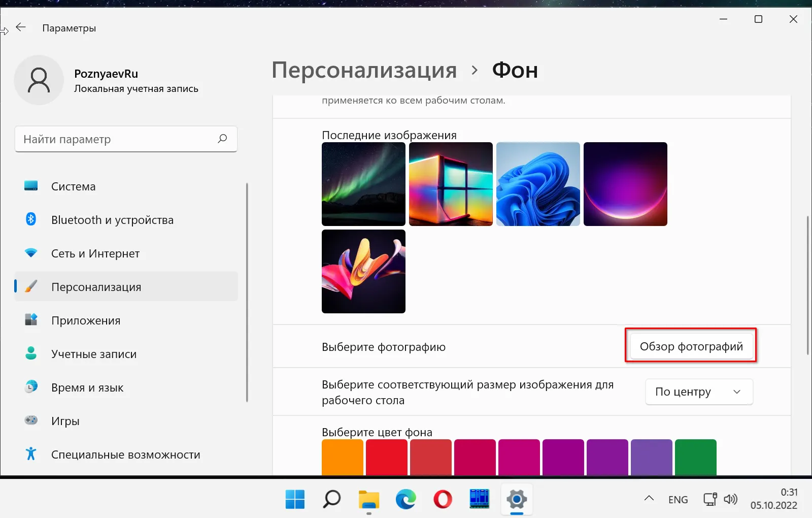Open taskbar search magnifier
This screenshot has height=518, width=812.
[332, 499]
